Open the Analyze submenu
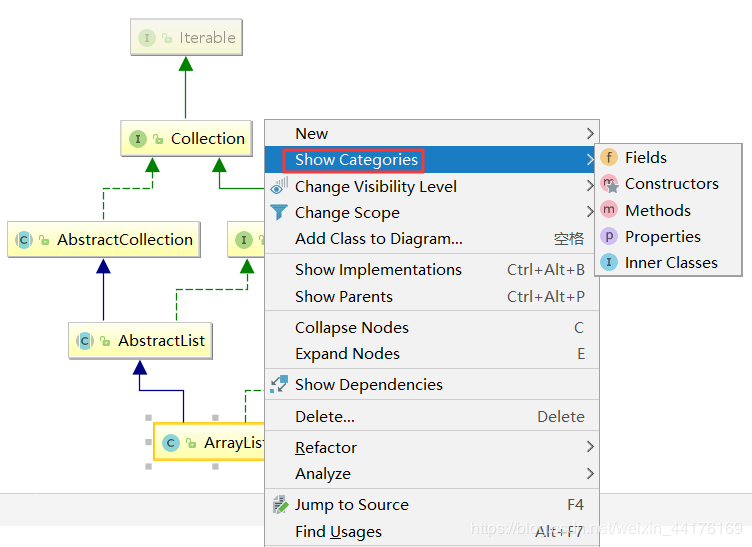 [x=590, y=473]
